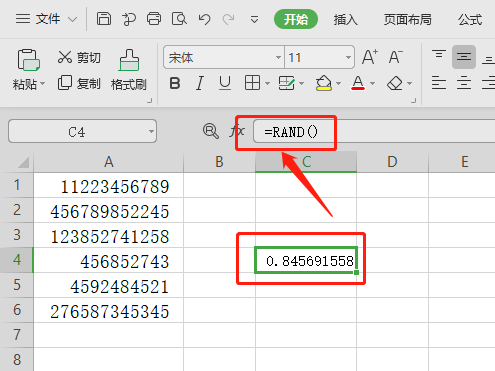Apply the yellow fill color

tap(324, 83)
